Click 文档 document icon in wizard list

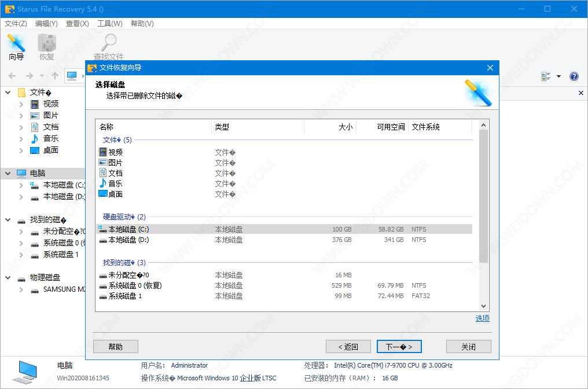pos(103,173)
